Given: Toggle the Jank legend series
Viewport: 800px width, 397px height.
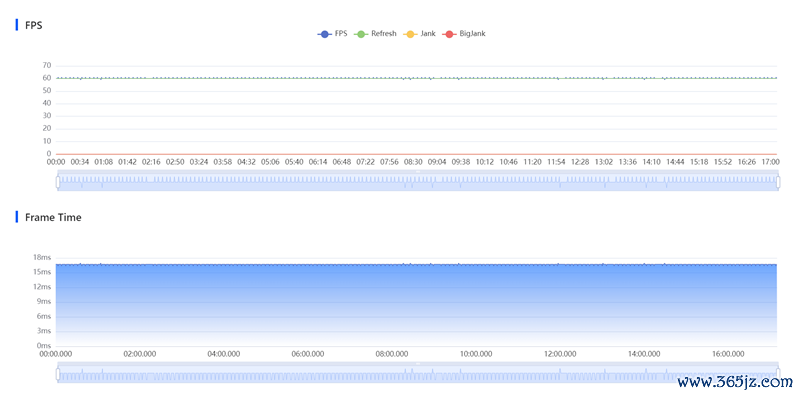Looking at the screenshot, I should (x=419, y=34).
